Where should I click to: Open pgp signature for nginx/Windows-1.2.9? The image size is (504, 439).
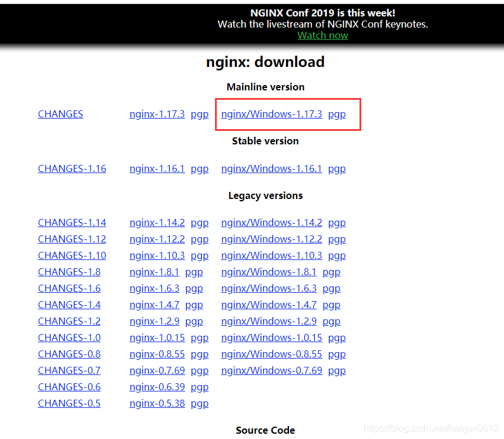331,322
